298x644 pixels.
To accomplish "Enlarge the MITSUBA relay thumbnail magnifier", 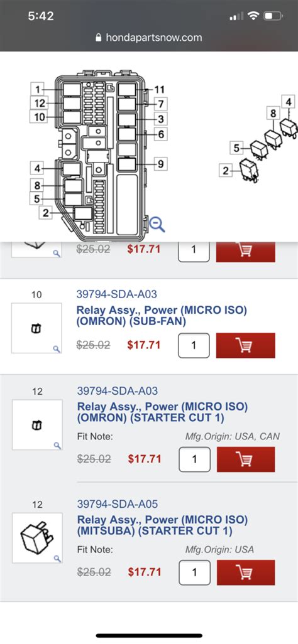I will [57, 559].
